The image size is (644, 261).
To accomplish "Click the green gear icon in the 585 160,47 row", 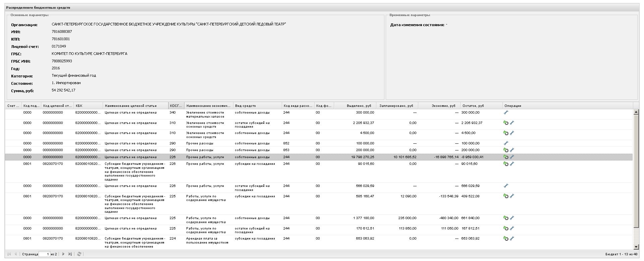I will pyautogui.click(x=506, y=196).
